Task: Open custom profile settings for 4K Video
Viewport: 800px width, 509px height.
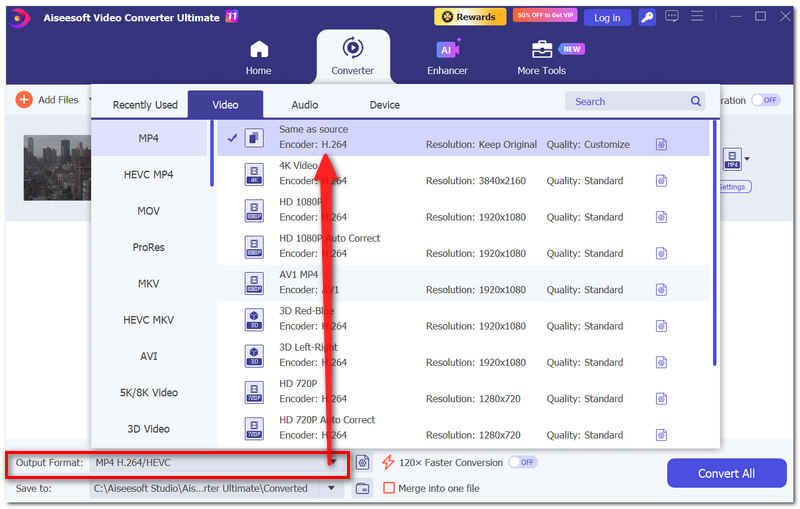Action: 661,181
